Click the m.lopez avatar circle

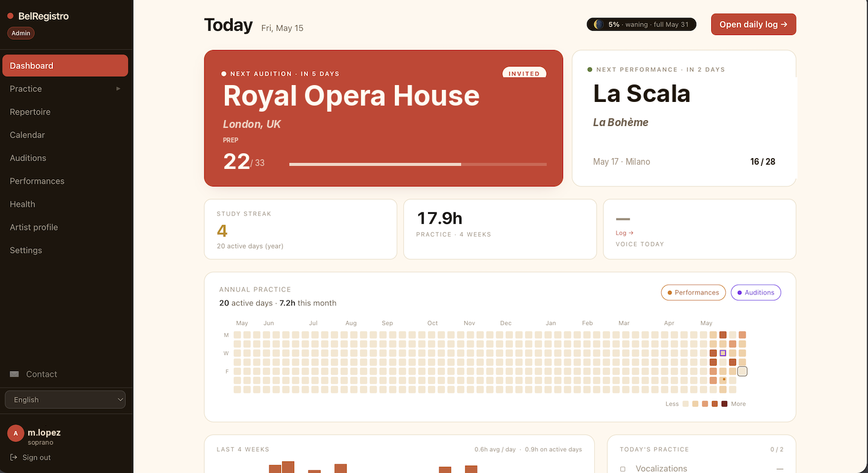(16, 433)
